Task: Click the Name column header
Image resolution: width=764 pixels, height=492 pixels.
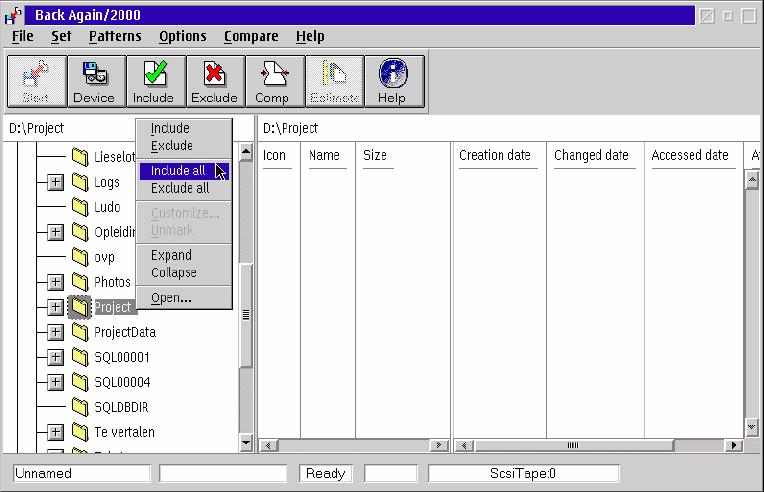Action: pos(327,155)
